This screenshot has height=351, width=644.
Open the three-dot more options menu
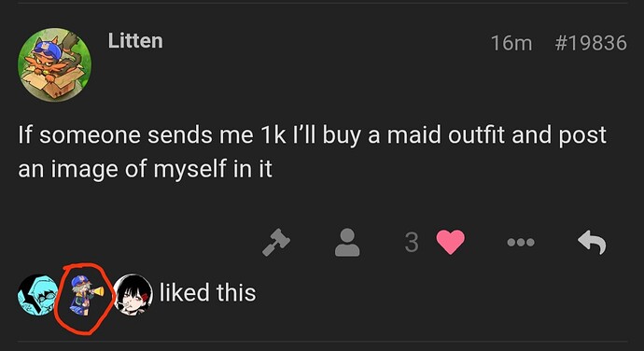point(521,243)
